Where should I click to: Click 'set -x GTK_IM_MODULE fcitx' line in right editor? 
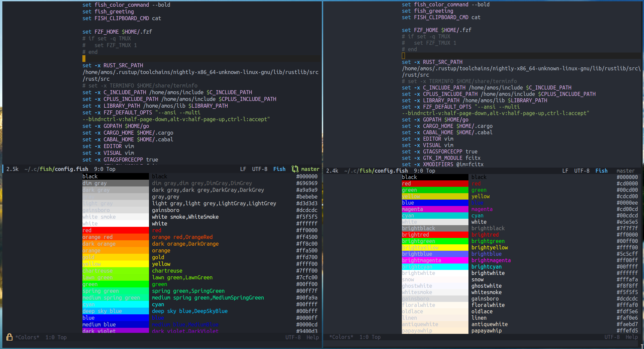click(x=441, y=158)
